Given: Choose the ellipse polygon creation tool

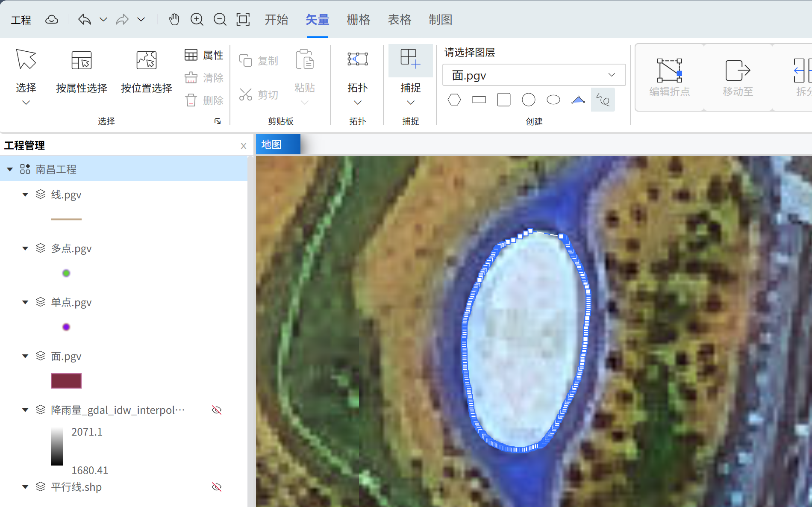Looking at the screenshot, I should 553,100.
